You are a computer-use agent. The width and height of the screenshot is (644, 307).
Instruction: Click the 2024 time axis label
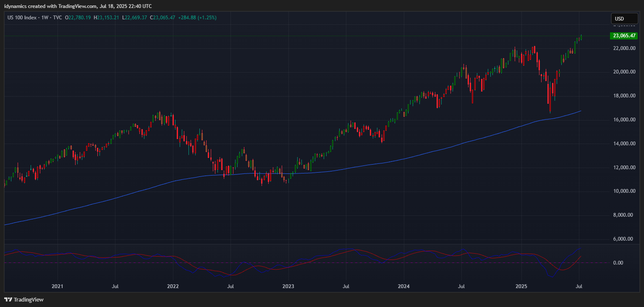(403, 287)
